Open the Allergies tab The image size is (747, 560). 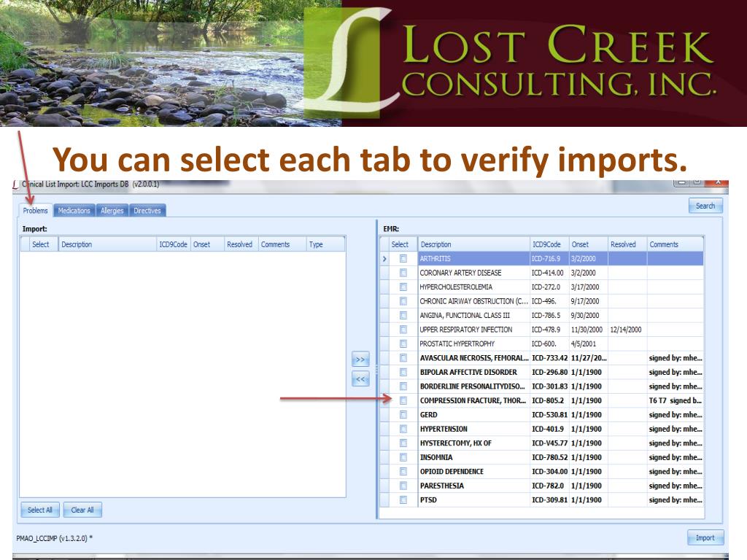point(112,211)
